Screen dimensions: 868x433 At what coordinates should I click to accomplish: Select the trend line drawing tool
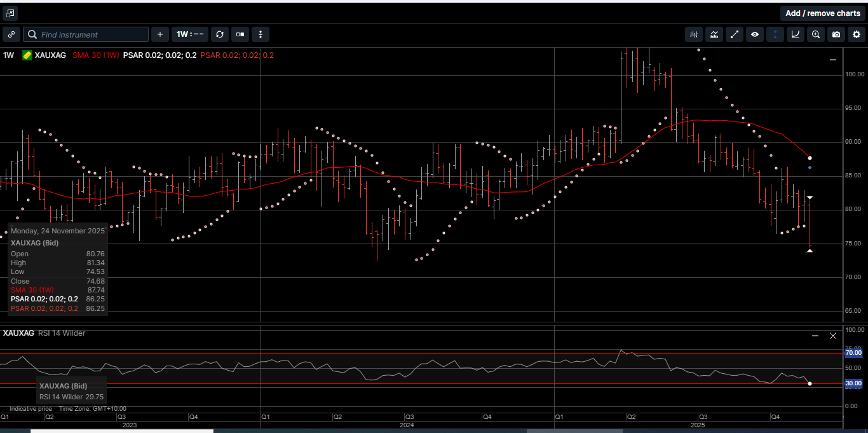tap(735, 34)
